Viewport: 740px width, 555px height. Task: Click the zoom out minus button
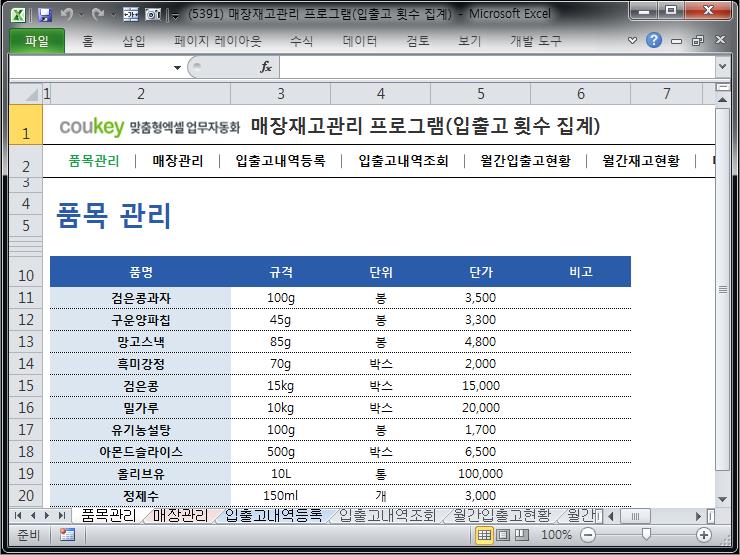pos(588,535)
